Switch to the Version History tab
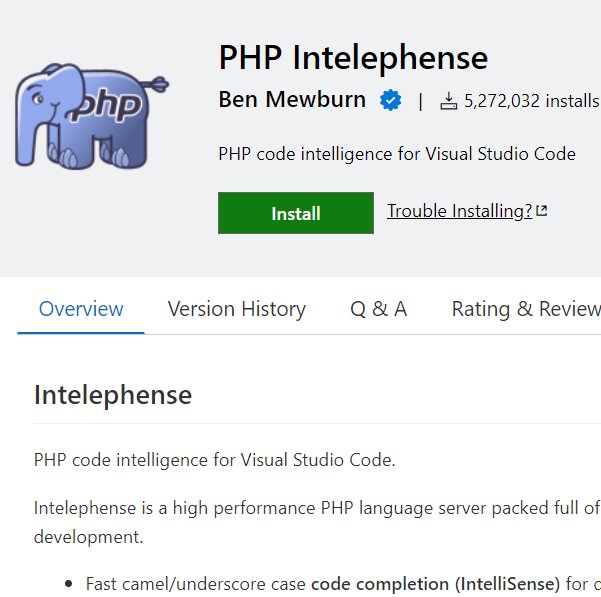Screen dimensions: 601x597 236,309
